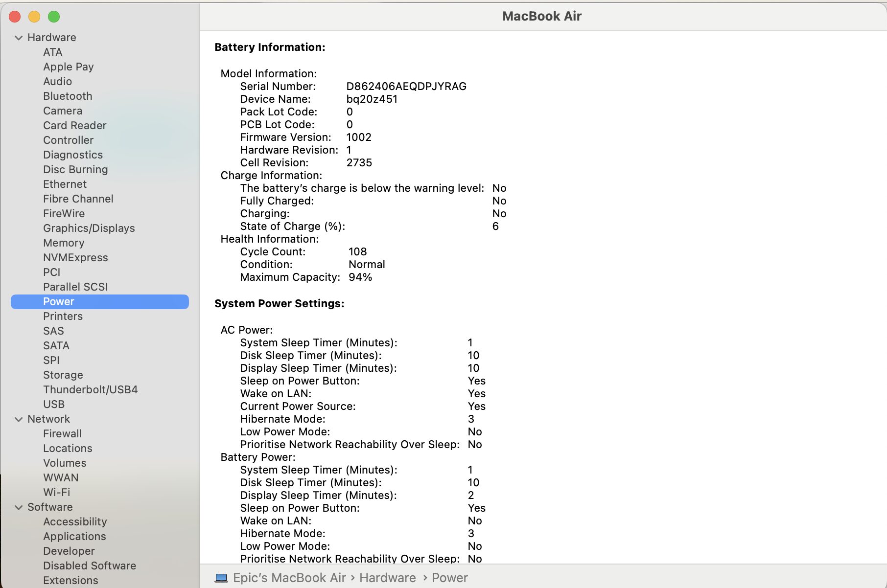Image resolution: width=887 pixels, height=588 pixels.
Task: Click the Firmware Version value 1002
Action: [359, 137]
